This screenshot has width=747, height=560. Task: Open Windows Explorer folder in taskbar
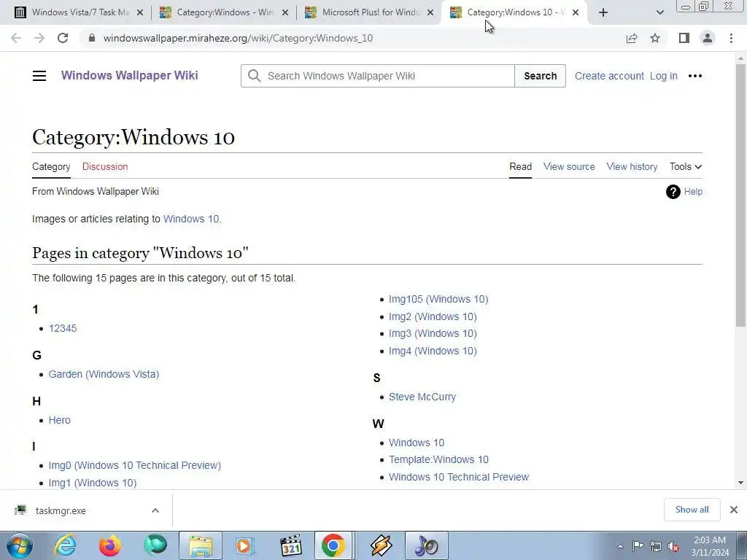click(201, 545)
